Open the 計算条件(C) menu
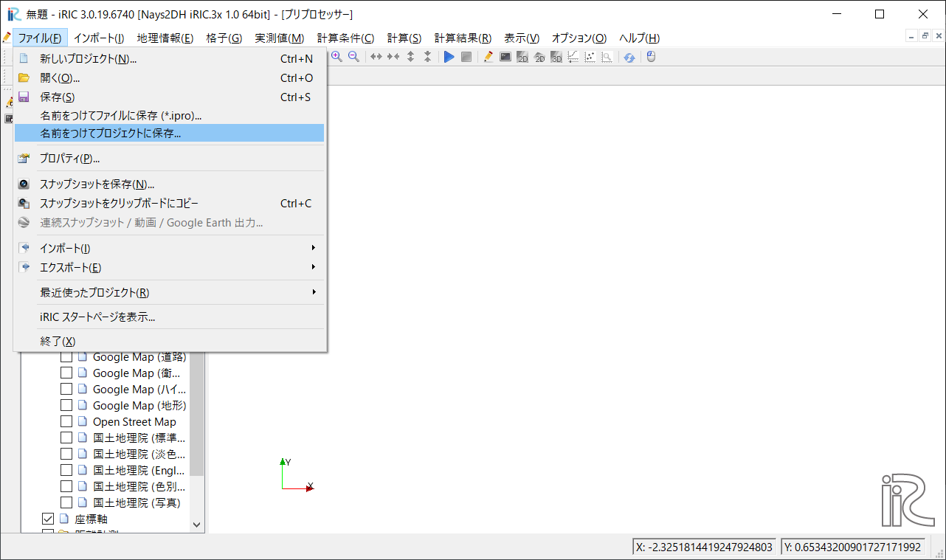This screenshot has height=560, width=946. 345,38
